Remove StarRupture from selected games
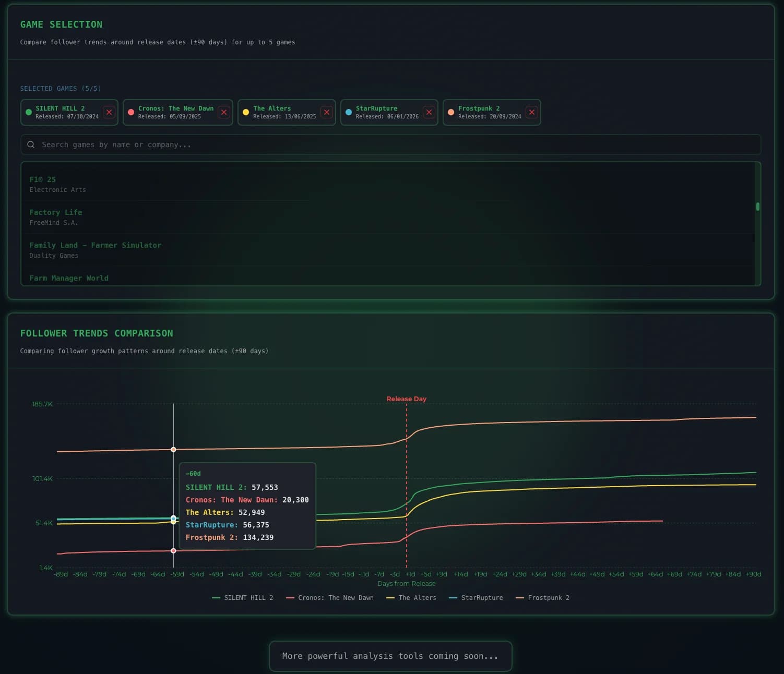Image resolution: width=784 pixels, height=674 pixels. click(429, 112)
